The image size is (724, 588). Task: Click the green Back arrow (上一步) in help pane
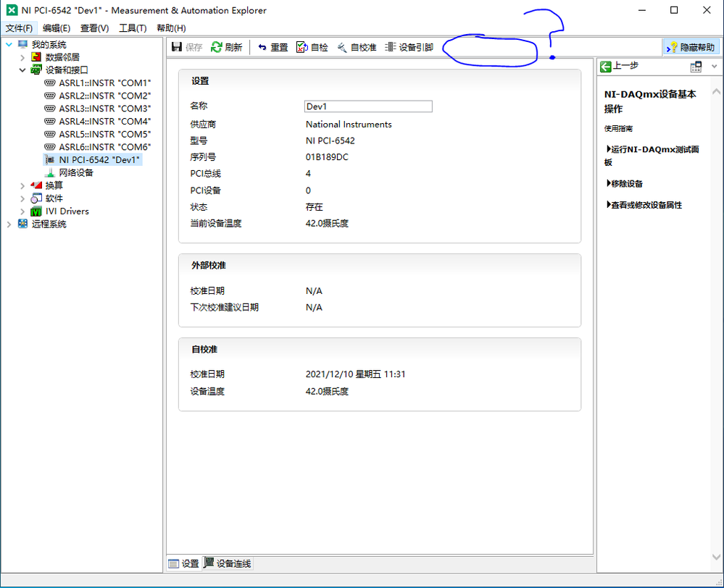605,67
